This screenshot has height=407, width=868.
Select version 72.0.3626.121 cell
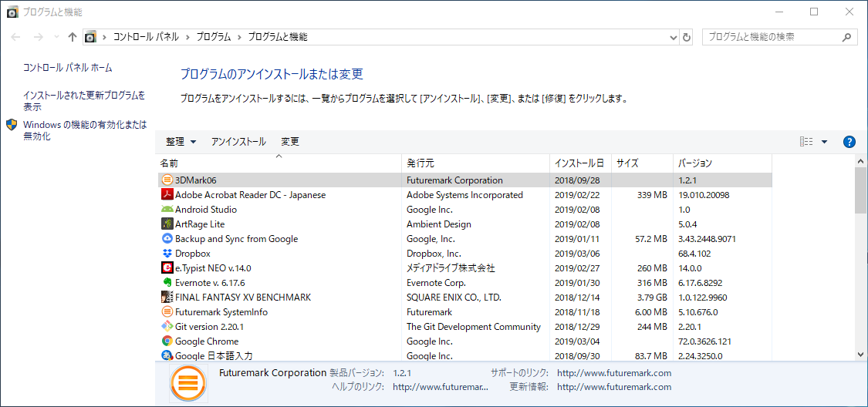click(704, 341)
